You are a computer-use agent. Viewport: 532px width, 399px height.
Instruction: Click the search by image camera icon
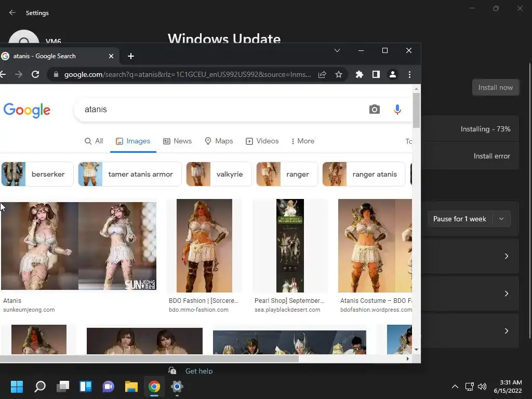point(375,109)
